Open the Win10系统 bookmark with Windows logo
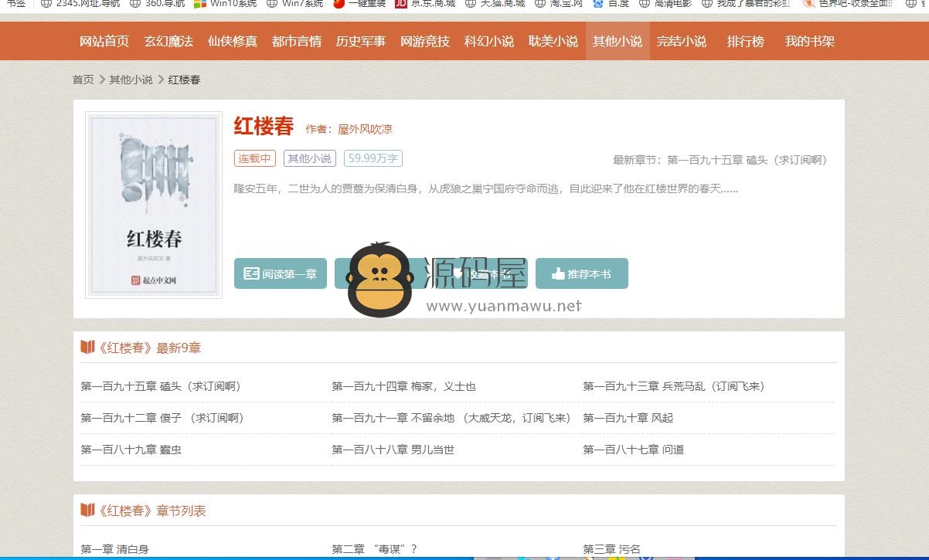Screen dimensions: 929x560 pos(226,4)
